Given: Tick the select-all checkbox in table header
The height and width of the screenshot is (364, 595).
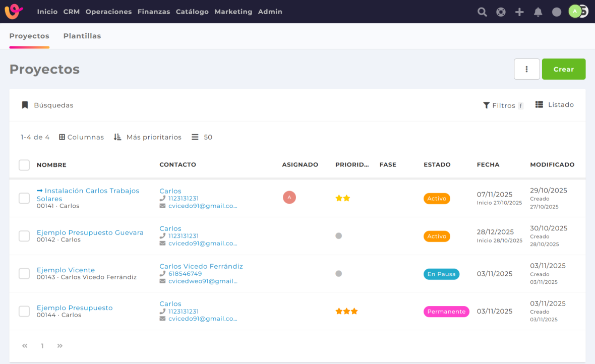Looking at the screenshot, I should point(24,165).
